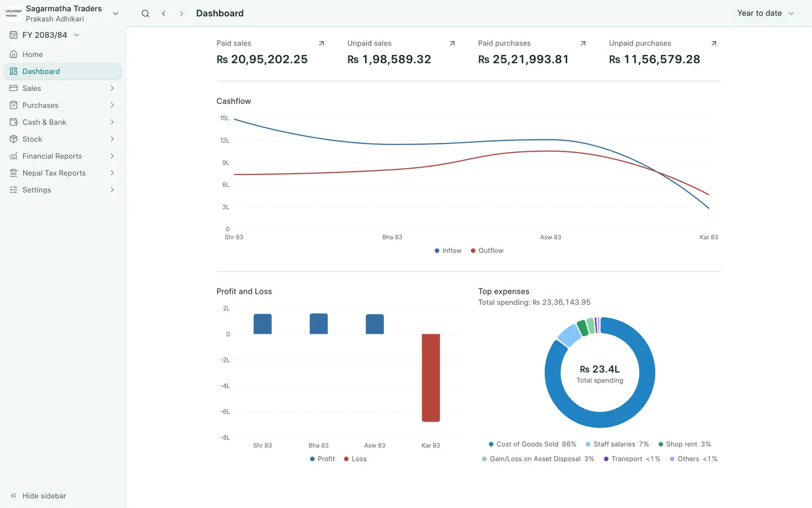Toggle Staff salaries legend entry

pyautogui.click(x=617, y=444)
